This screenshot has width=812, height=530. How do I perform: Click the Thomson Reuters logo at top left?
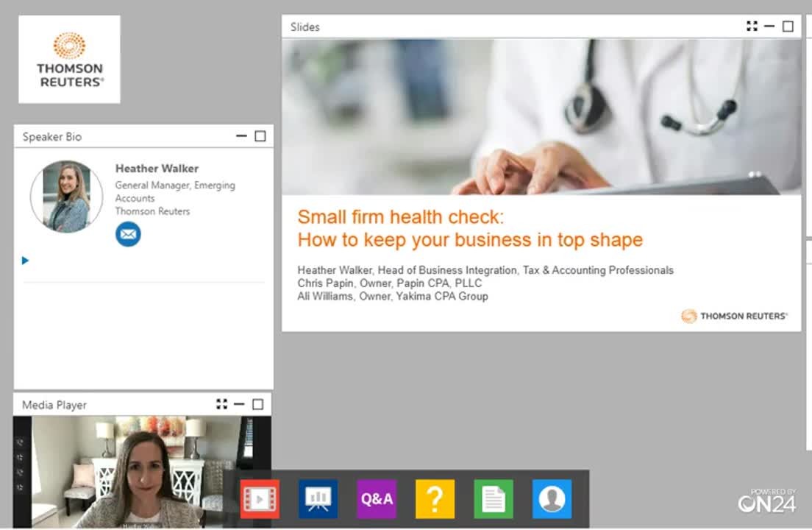(x=69, y=60)
